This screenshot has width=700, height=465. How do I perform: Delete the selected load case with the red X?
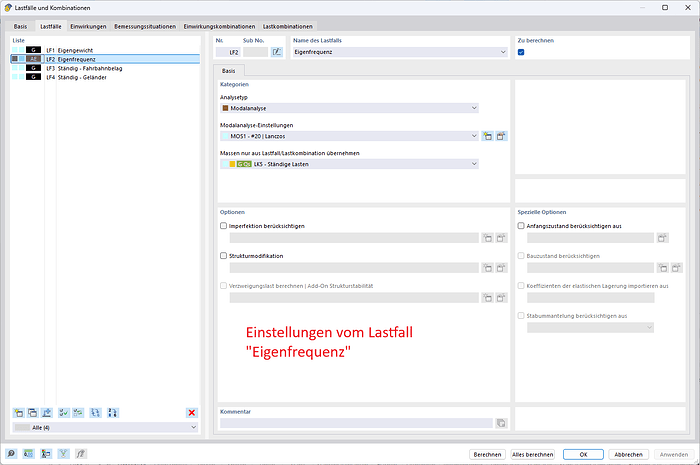coord(192,413)
